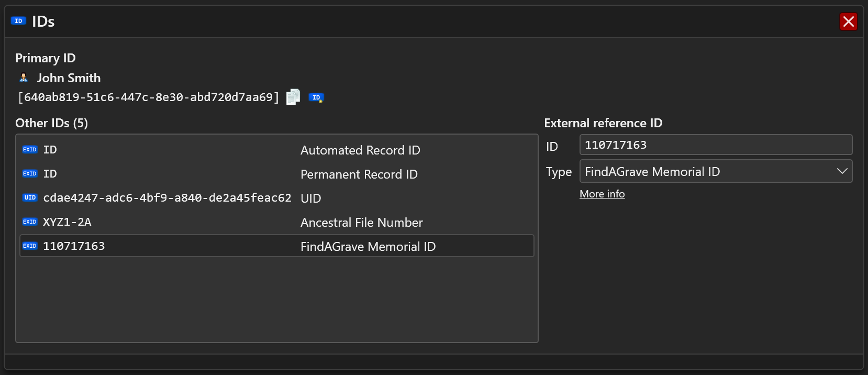Select the UID entry starting with cdae4247

(x=167, y=198)
